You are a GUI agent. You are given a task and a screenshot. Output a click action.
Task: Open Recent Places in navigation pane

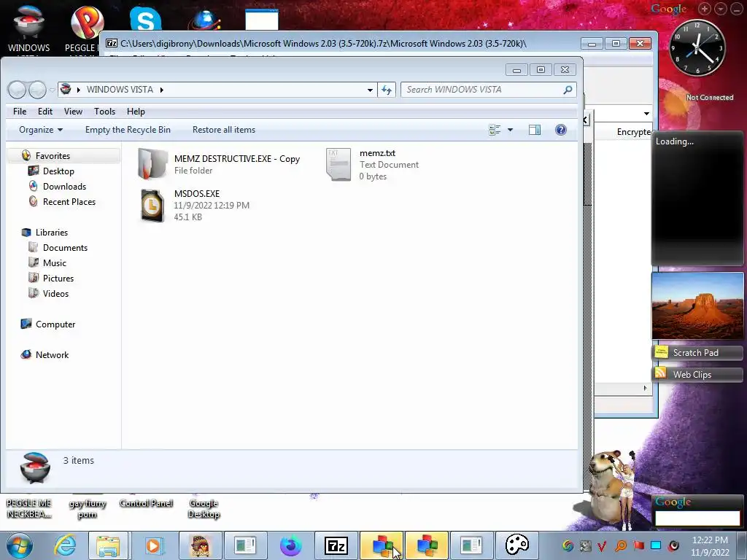(x=69, y=201)
